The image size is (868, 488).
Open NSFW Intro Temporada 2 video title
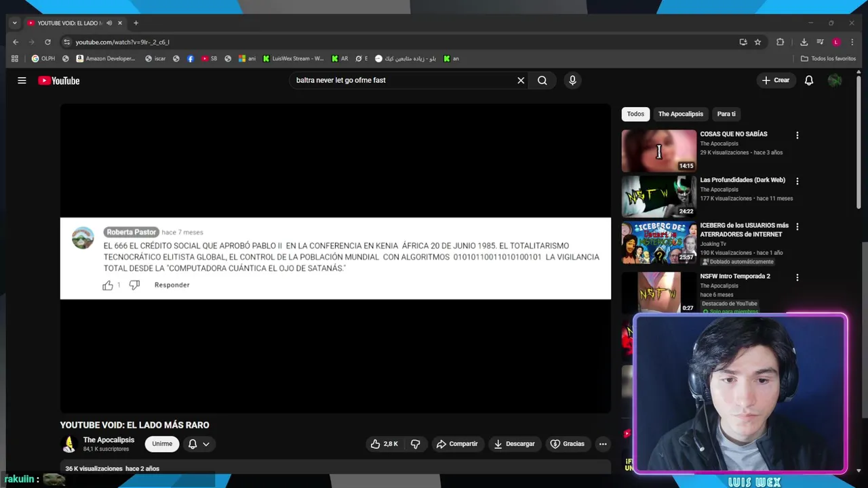click(x=735, y=277)
